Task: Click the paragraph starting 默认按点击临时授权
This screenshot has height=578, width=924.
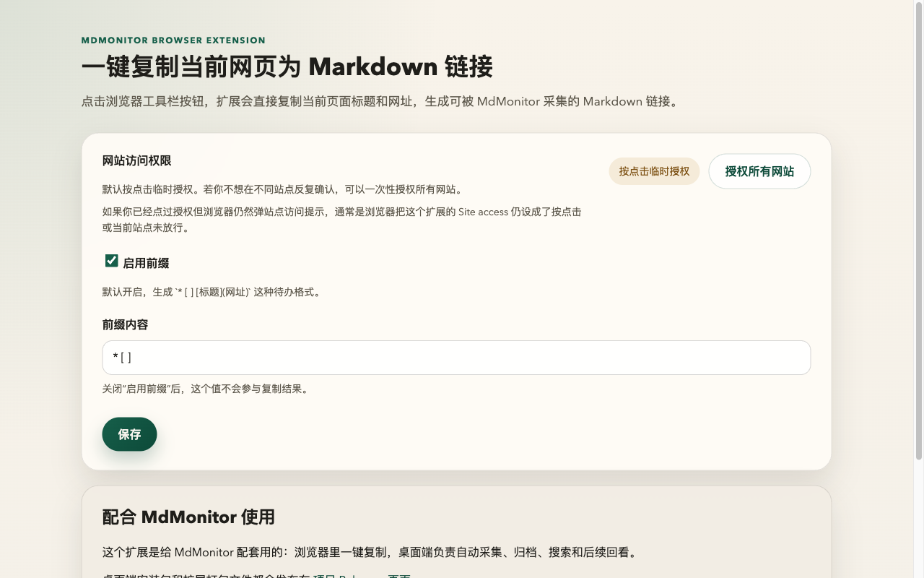Action: coord(282,189)
